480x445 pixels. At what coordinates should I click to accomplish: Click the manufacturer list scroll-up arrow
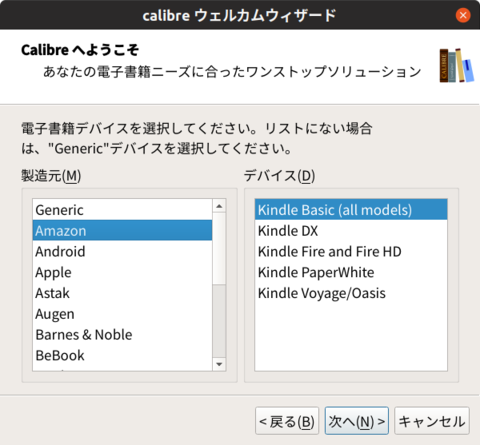coord(219,206)
